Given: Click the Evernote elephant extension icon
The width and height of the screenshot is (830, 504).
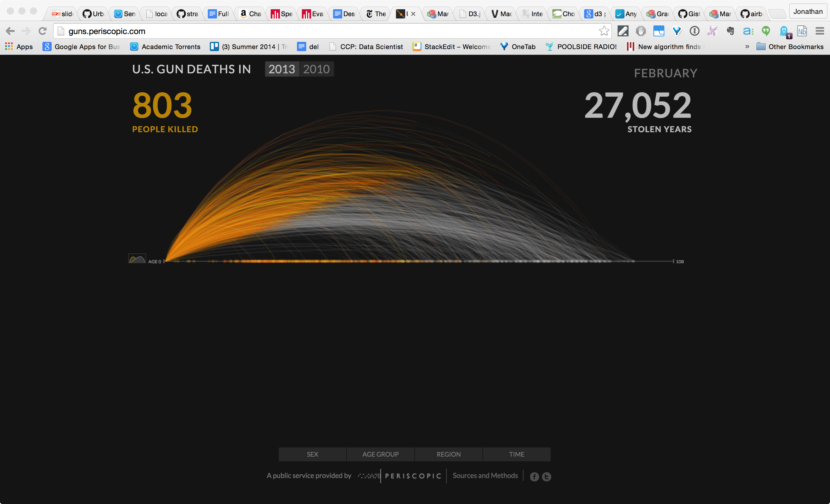Looking at the screenshot, I should coord(730,31).
